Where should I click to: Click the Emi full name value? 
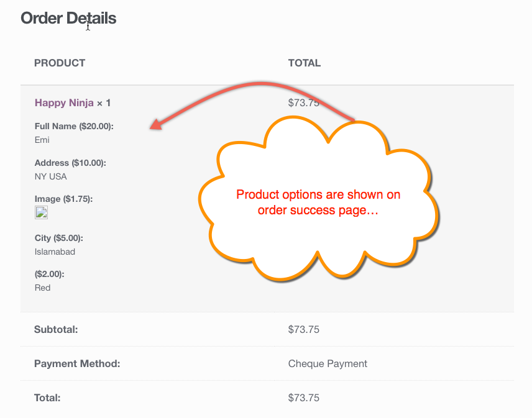(42, 140)
